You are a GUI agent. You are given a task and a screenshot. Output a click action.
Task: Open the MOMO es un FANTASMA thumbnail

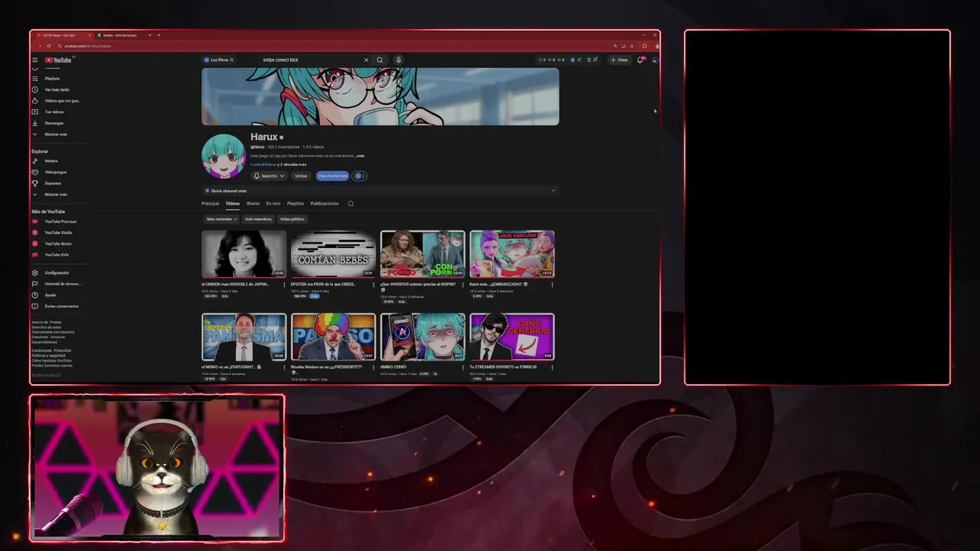pyautogui.click(x=243, y=337)
